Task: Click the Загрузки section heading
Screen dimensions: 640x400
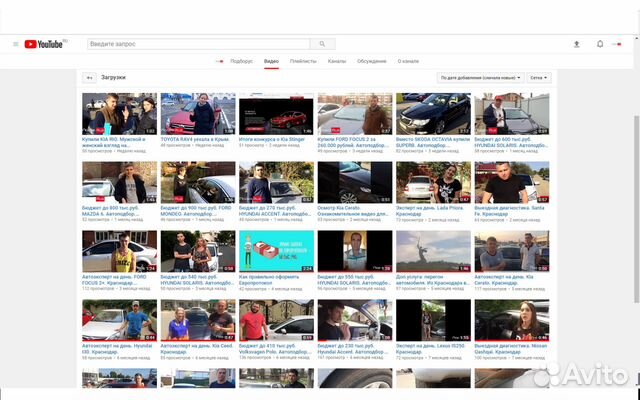Action: [113, 77]
